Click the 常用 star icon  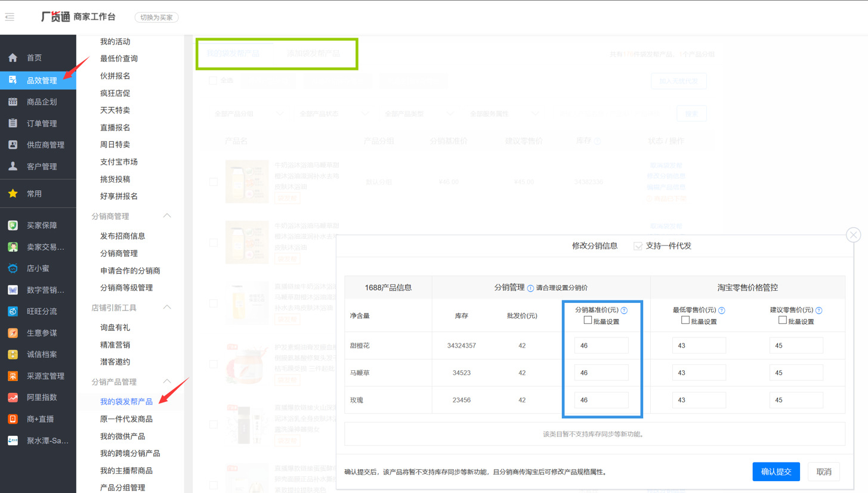point(13,194)
